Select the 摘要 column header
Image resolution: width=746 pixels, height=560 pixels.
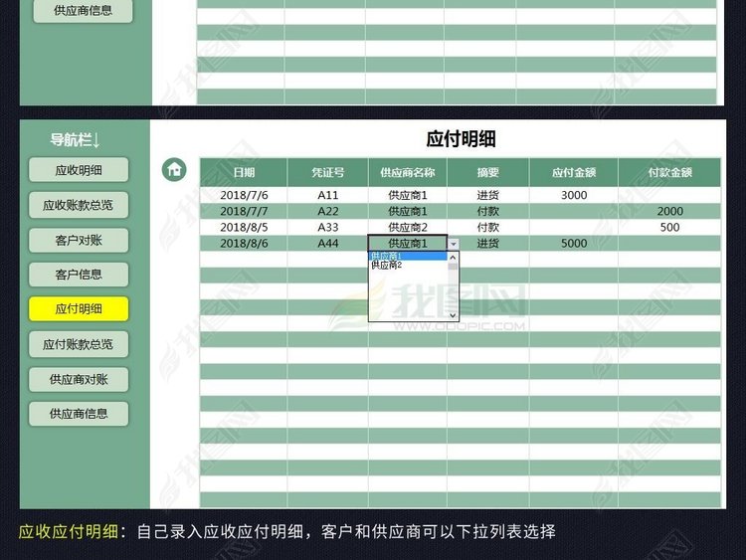[x=487, y=172]
